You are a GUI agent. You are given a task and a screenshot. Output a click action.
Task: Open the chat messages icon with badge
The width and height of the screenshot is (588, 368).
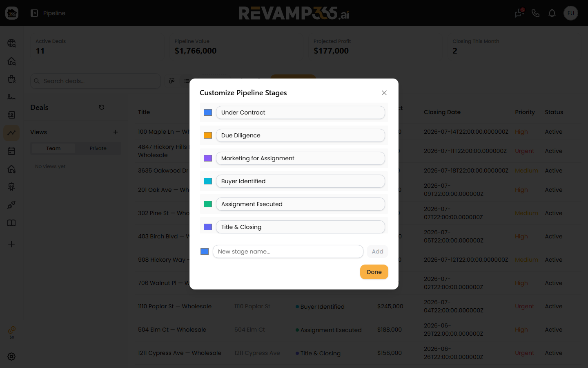pos(519,13)
